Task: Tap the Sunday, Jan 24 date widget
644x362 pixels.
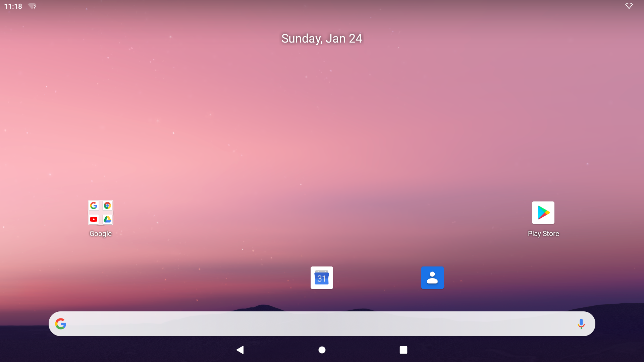Action: (322, 39)
